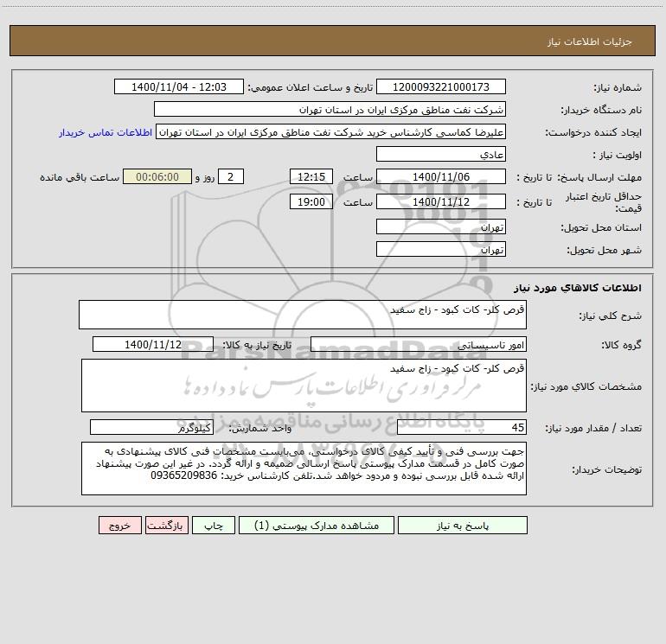The width and height of the screenshot is (666, 644).
Task: Click the روز و label
Action: pyautogui.click(x=205, y=177)
